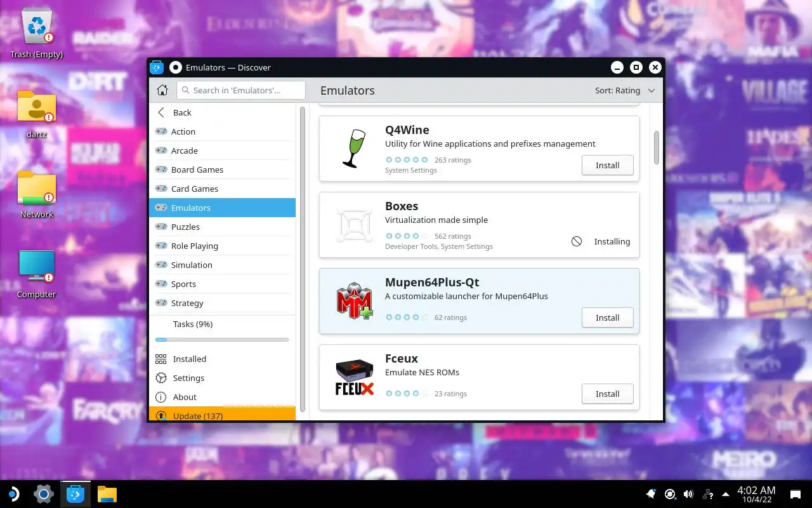Select the Sports category
The image size is (812, 508).
[222, 284]
